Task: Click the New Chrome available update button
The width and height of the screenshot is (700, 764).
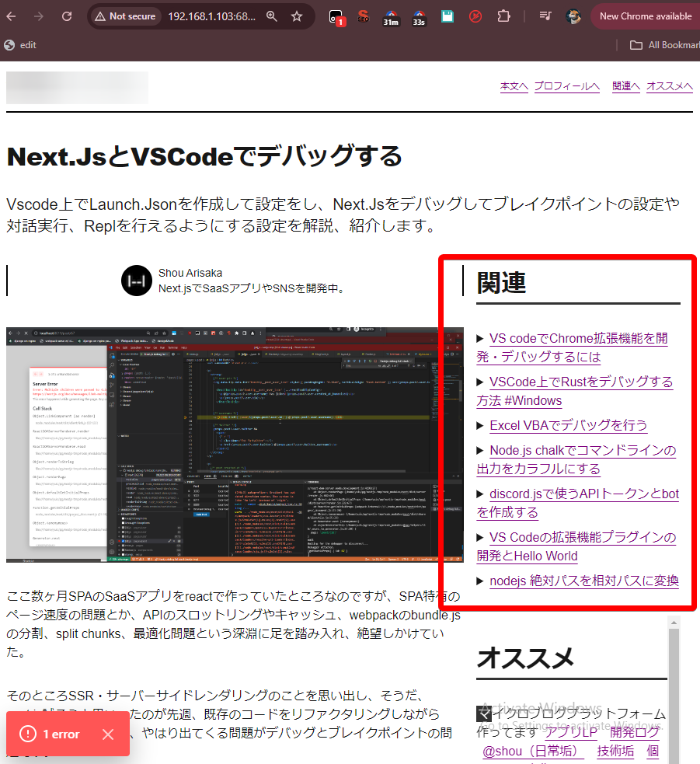Action: point(645,16)
